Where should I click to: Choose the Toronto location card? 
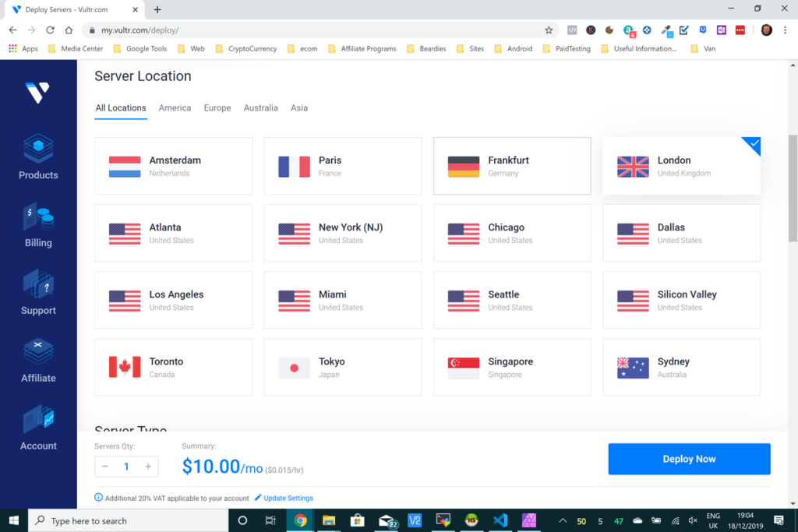(173, 367)
